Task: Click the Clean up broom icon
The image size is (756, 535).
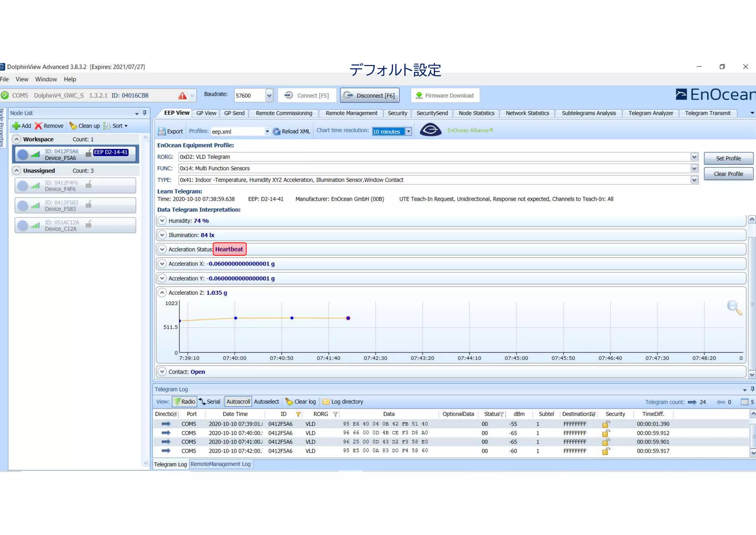Action: [73, 126]
